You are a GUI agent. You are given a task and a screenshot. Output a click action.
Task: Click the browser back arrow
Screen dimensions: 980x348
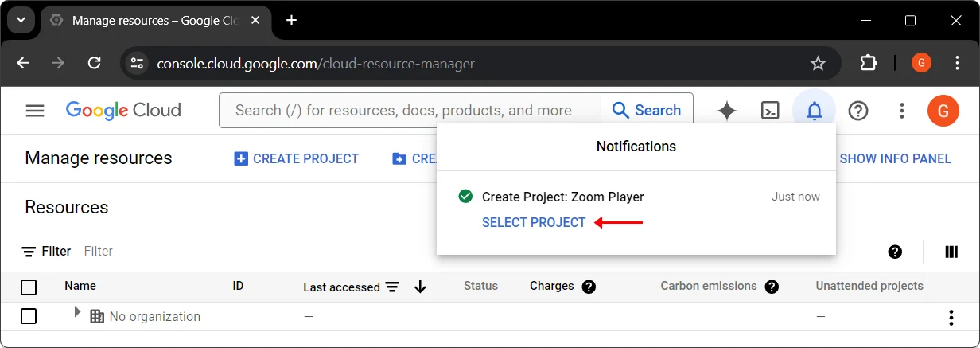[x=23, y=63]
